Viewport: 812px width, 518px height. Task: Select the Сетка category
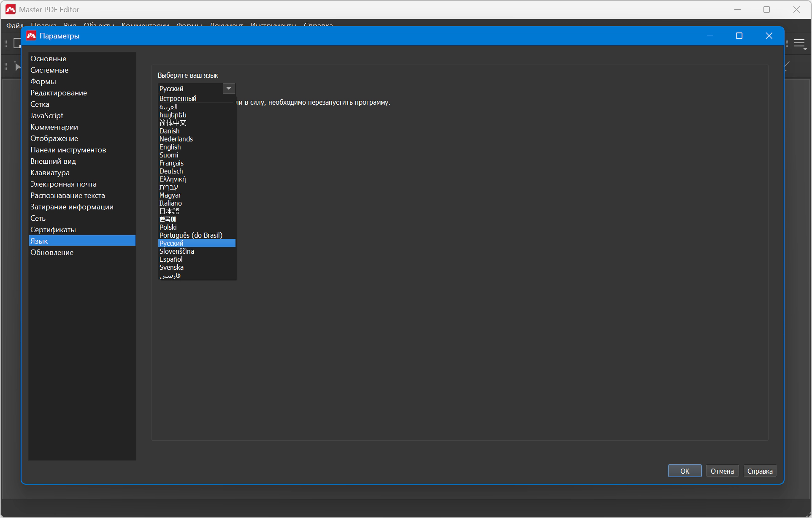[82, 104]
